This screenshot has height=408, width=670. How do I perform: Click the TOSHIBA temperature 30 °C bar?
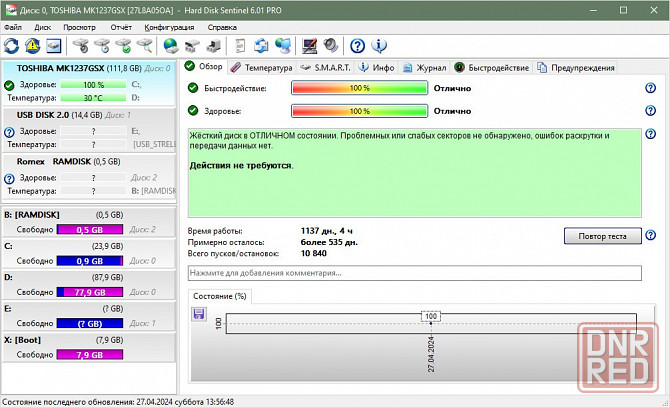coord(93,98)
